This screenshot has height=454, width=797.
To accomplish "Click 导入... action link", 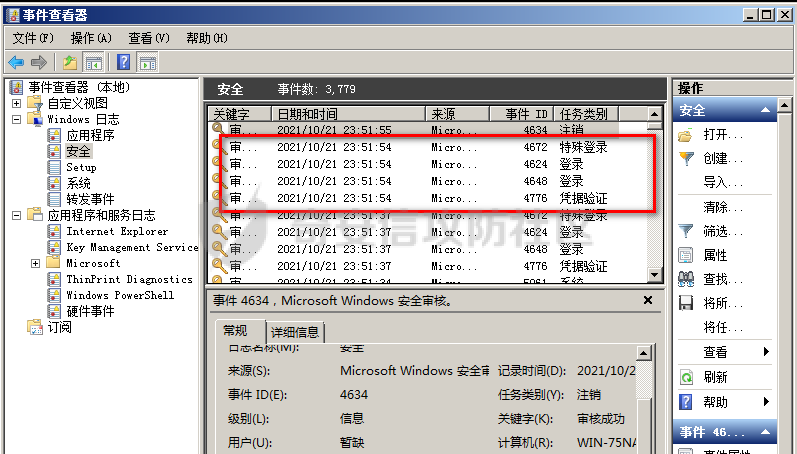I will coord(723,182).
